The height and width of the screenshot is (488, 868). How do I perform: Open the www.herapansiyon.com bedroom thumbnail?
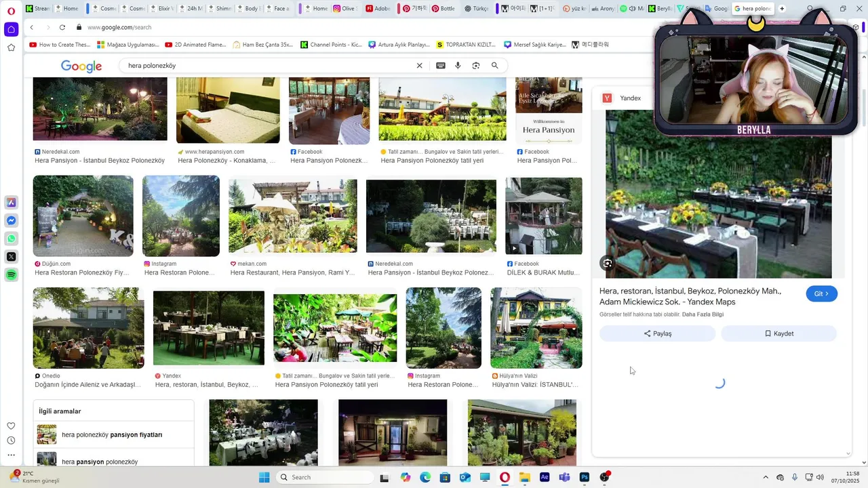[x=228, y=110]
